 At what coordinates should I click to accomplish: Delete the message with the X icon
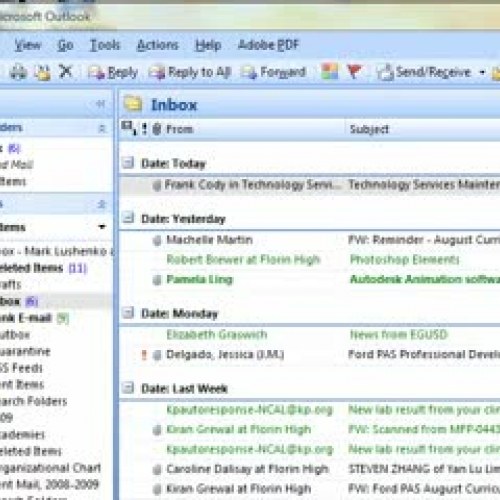65,72
